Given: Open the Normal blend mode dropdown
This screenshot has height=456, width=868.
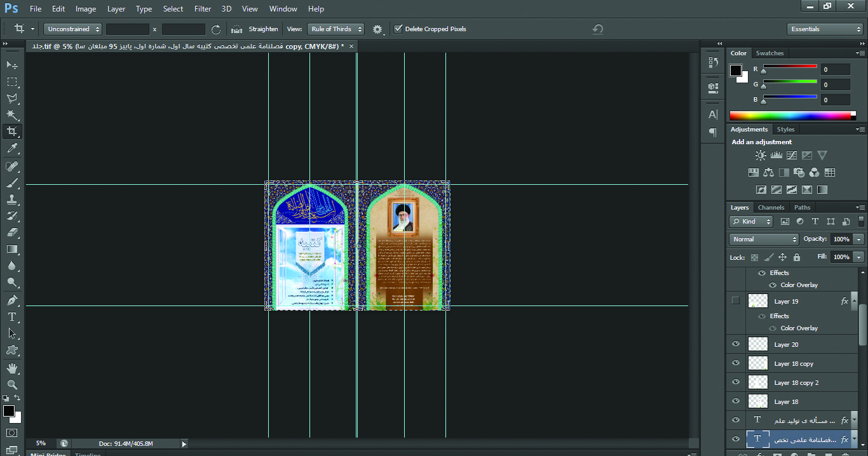Looking at the screenshot, I should click(x=764, y=239).
